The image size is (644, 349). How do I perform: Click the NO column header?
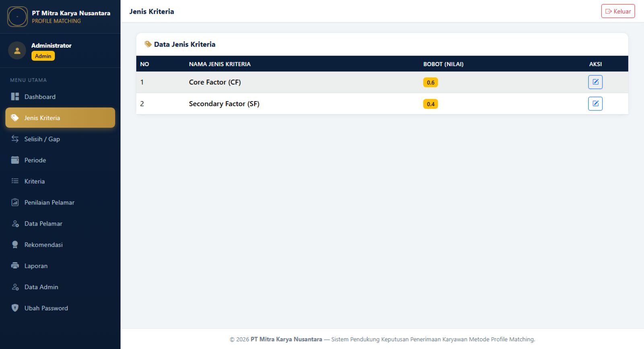coord(144,64)
